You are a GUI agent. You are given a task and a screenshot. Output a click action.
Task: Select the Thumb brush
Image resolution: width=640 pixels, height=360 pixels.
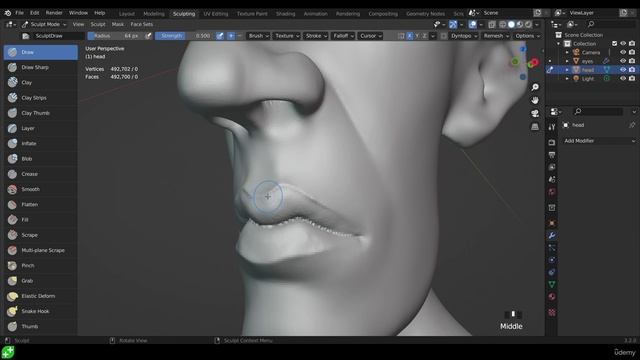click(x=40, y=327)
